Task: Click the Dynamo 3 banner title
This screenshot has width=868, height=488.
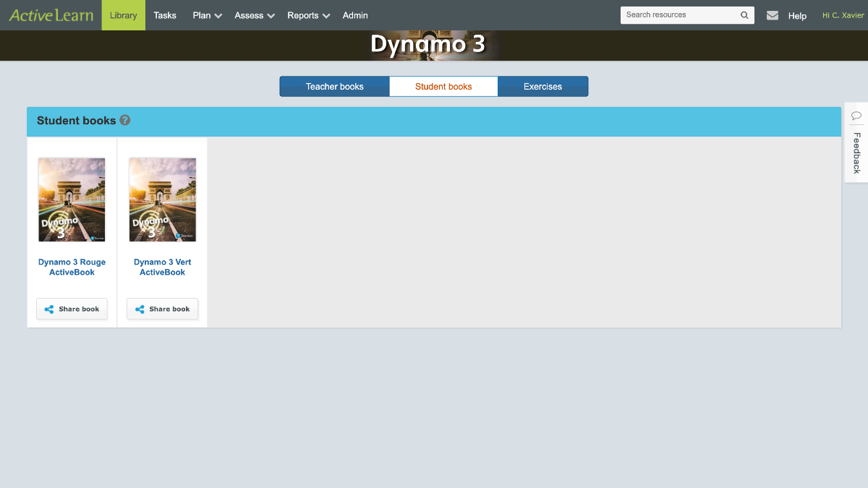Action: tap(427, 45)
